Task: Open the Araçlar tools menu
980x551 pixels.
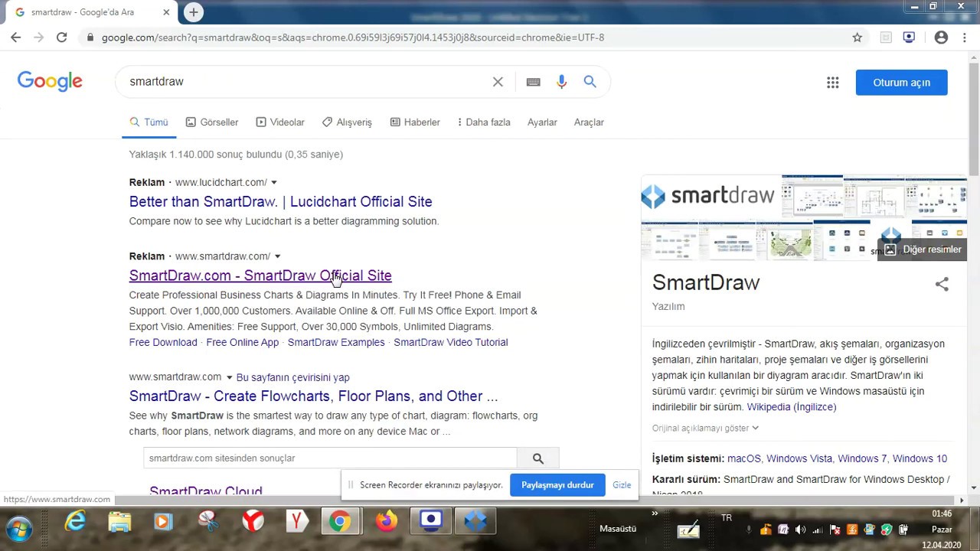Action: (589, 122)
